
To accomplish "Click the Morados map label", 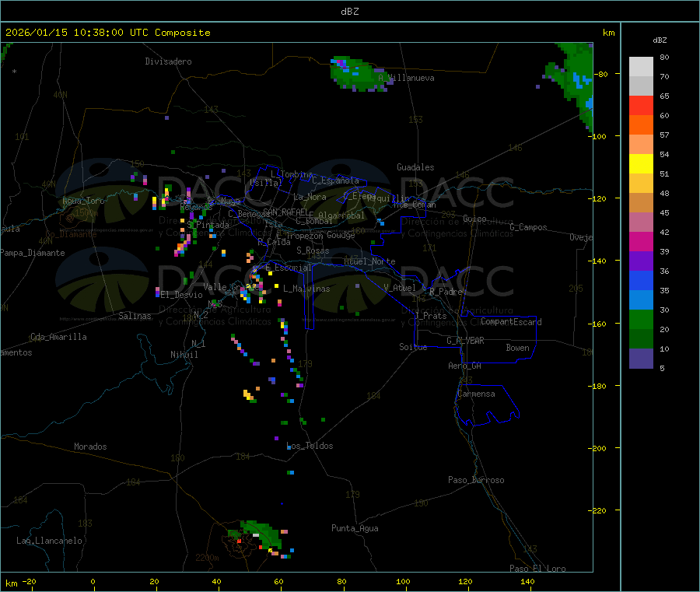I will pyautogui.click(x=90, y=447).
